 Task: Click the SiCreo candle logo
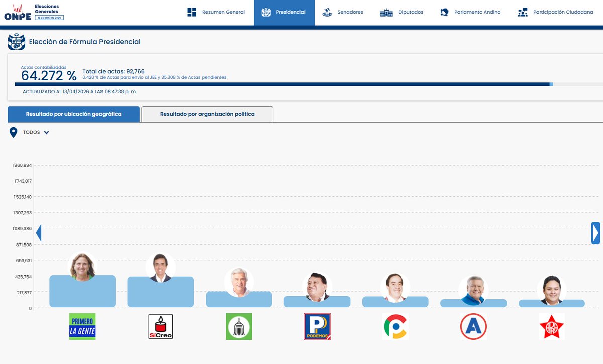(x=161, y=326)
